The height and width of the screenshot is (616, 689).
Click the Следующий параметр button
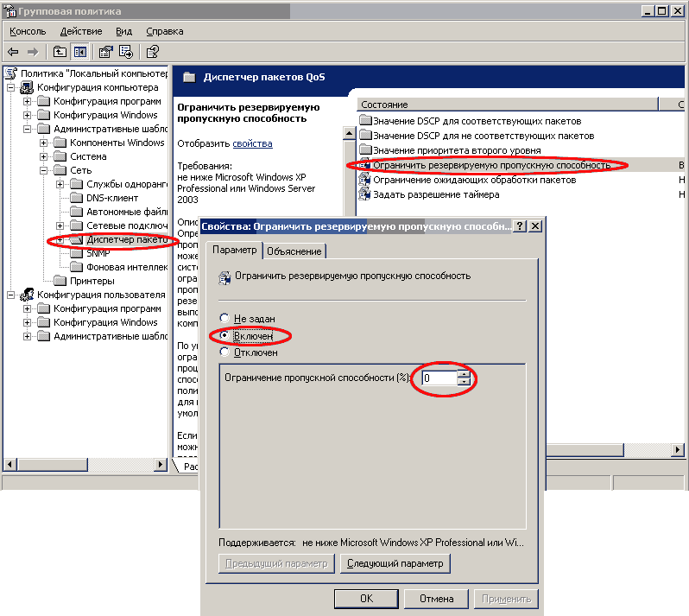tap(395, 563)
